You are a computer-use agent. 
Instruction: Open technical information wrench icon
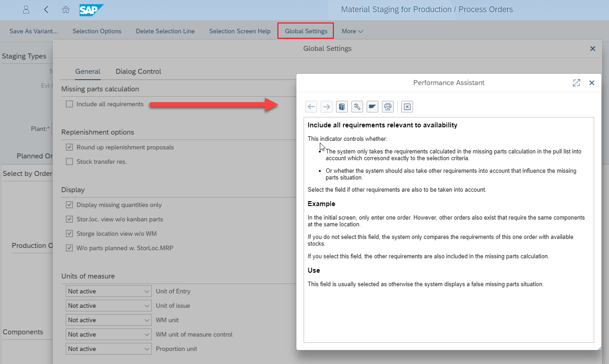[x=357, y=107]
